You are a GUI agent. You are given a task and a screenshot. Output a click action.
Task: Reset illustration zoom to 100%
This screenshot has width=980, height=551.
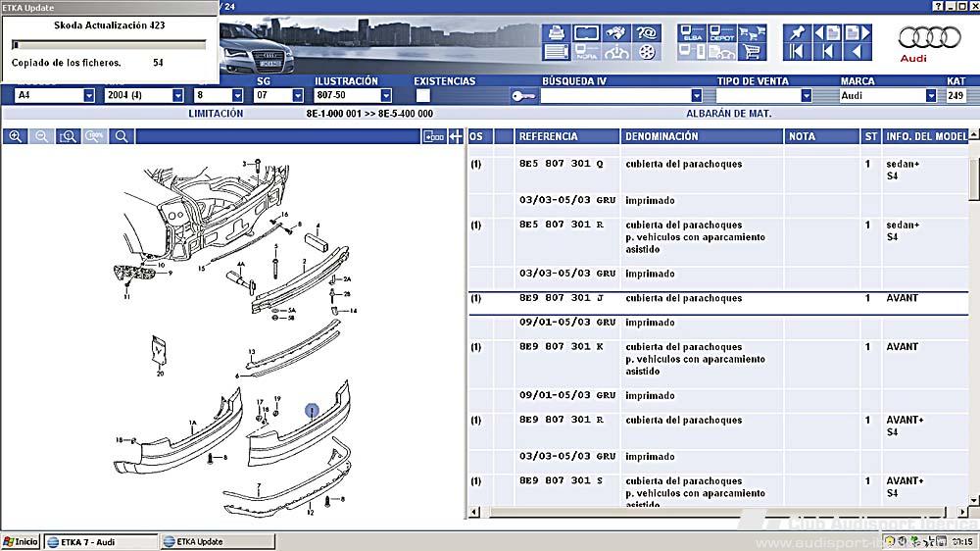[x=94, y=136]
